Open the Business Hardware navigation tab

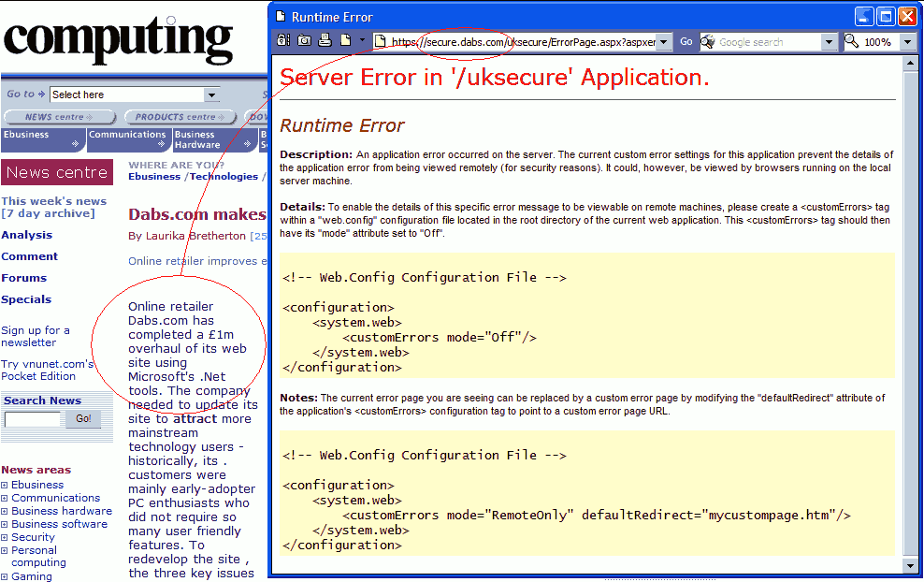point(215,139)
